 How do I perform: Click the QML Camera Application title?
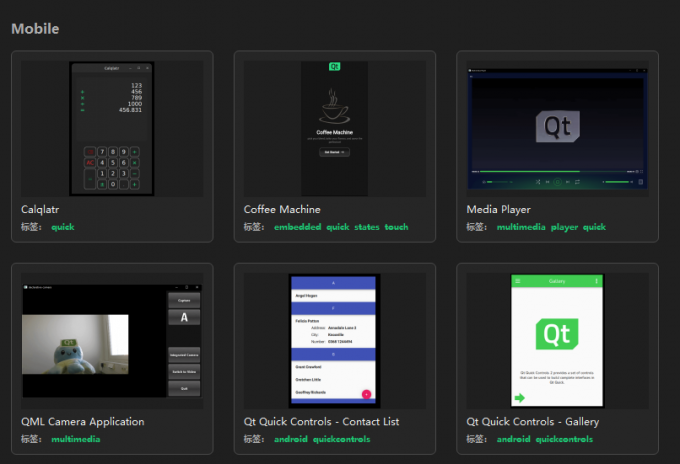[82, 422]
